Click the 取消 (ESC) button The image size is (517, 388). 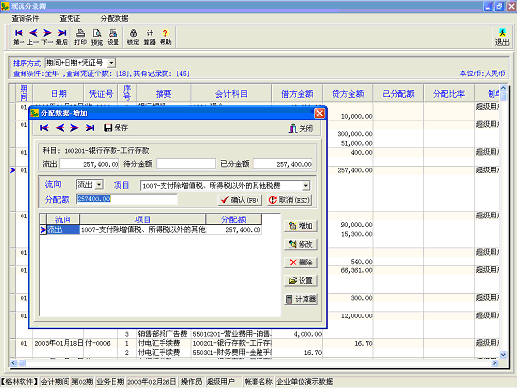[x=289, y=200]
